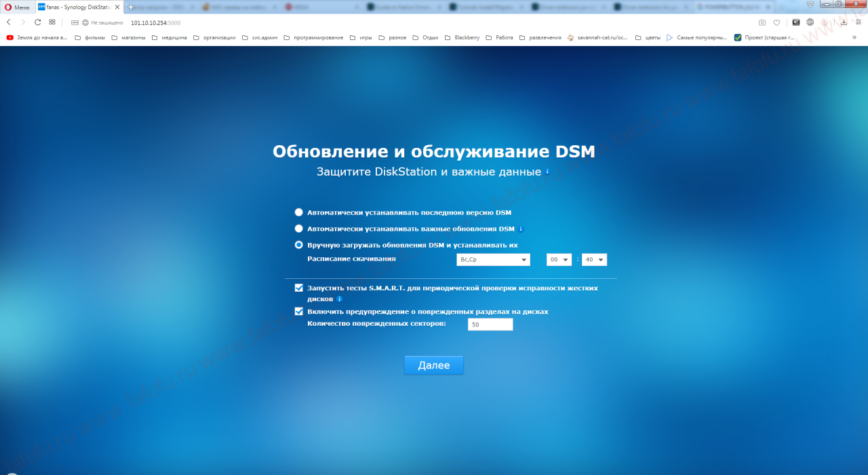This screenshot has height=475, width=868.
Task: Click the address bar URL 101.10.10.254:5000
Action: 155,22
